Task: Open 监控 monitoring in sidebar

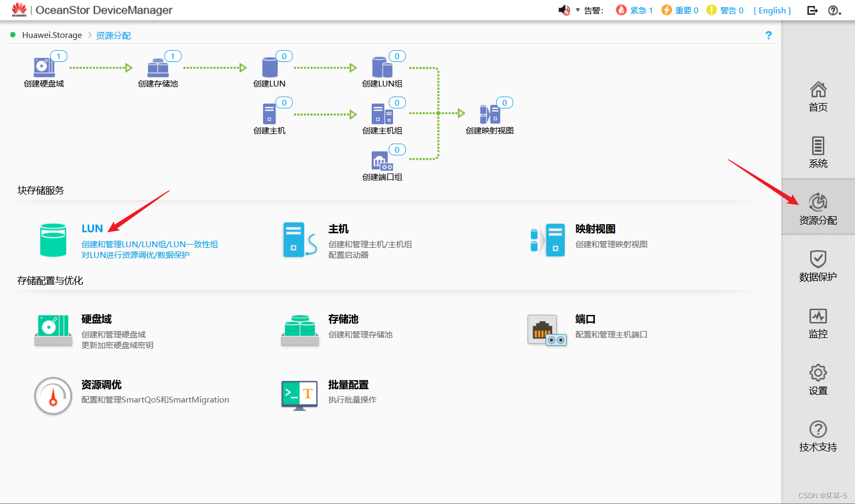Action: pos(818,323)
